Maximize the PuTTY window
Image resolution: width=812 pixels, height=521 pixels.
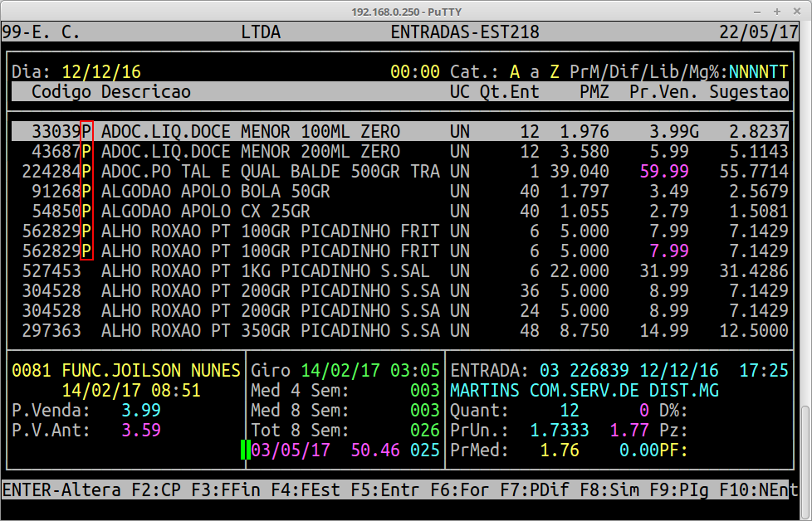777,11
